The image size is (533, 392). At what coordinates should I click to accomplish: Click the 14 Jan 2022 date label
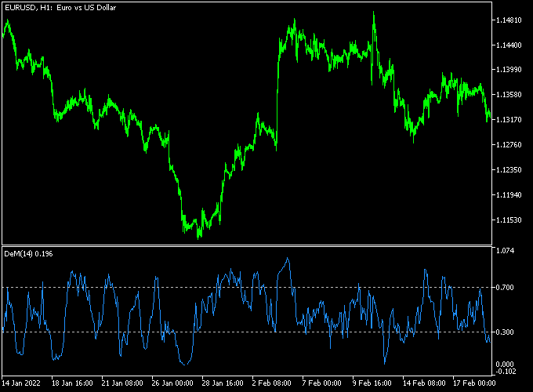click(x=21, y=383)
